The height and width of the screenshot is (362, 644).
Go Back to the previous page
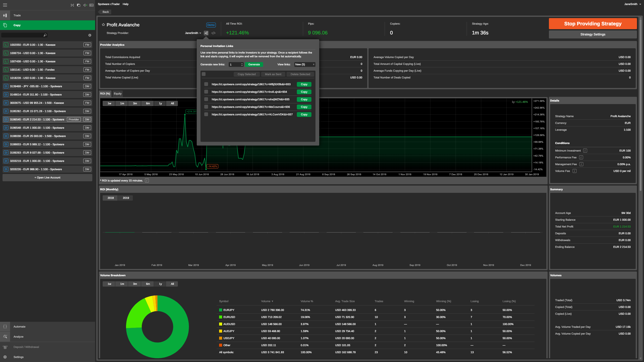pos(105,12)
